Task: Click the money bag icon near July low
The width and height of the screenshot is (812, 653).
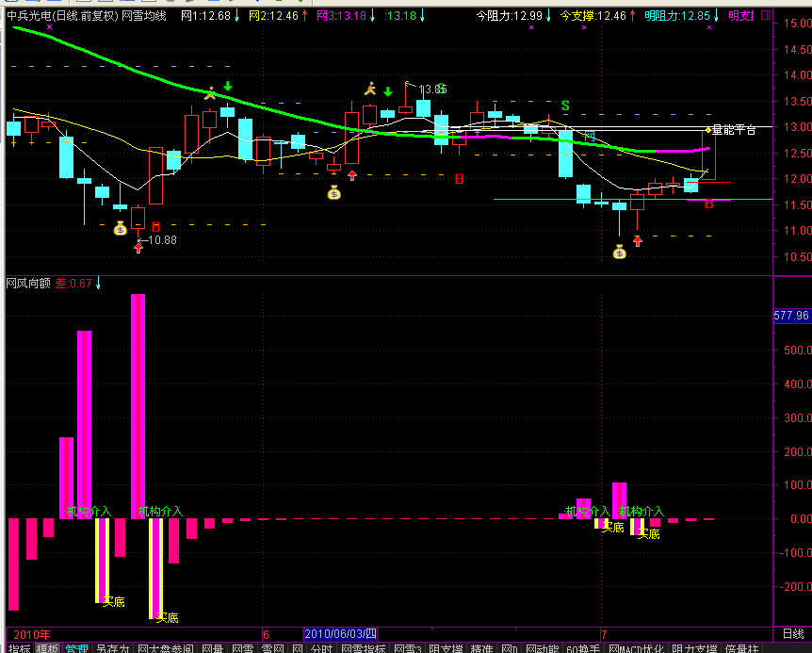Action: click(619, 252)
